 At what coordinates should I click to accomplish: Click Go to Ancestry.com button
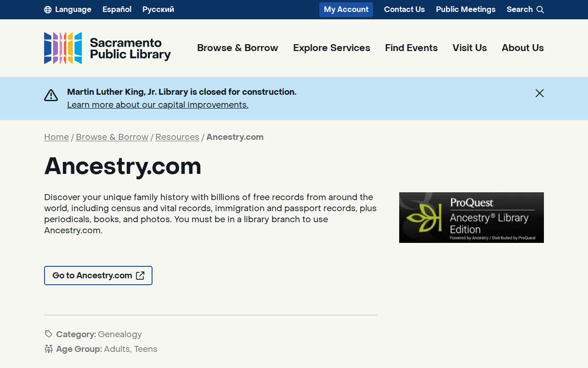click(x=98, y=276)
